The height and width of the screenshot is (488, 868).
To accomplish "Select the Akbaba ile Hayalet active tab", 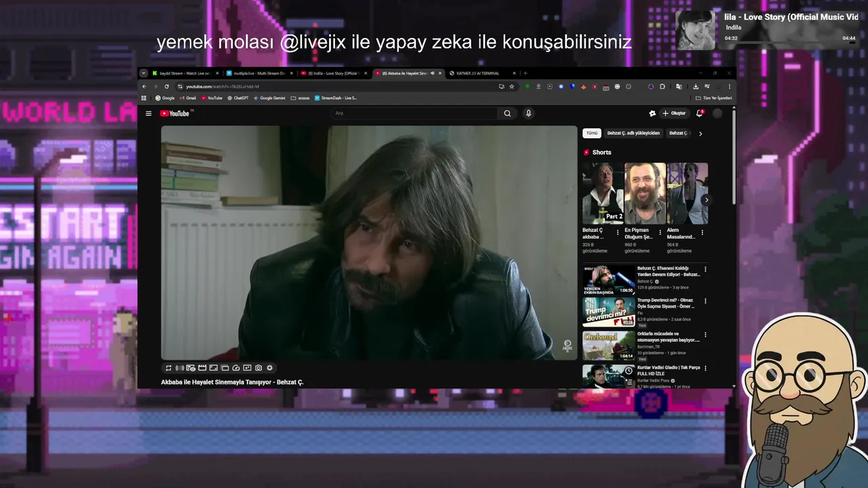I will click(408, 73).
